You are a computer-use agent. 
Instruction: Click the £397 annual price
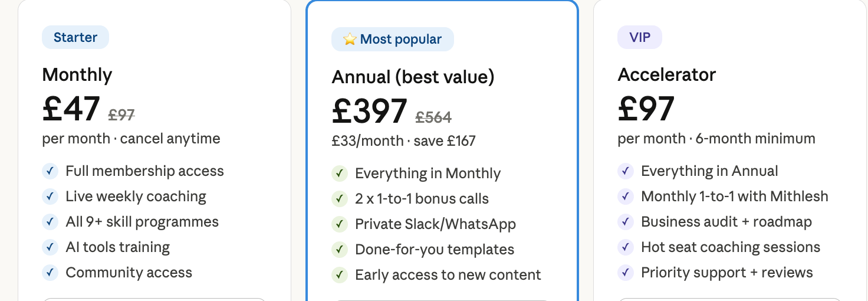[370, 112]
